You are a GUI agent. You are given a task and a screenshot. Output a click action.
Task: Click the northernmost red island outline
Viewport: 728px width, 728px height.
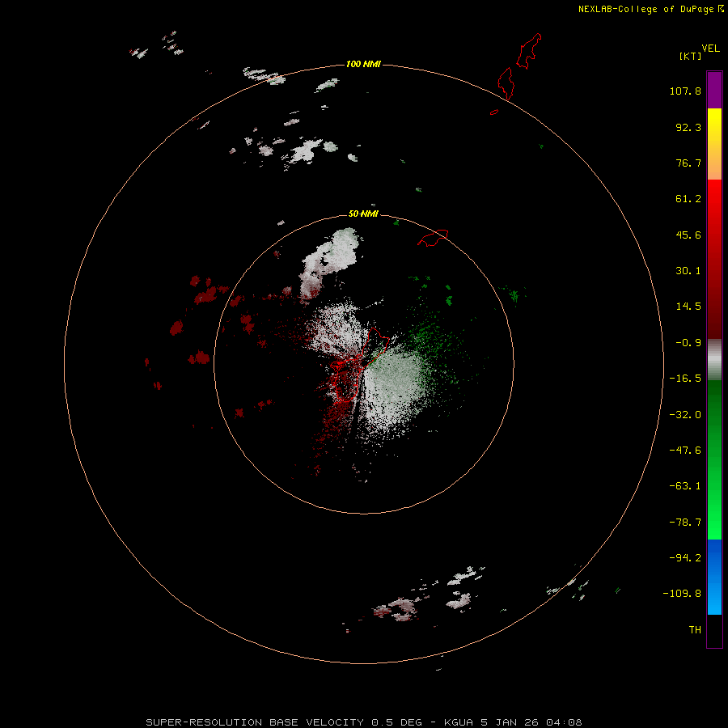[x=529, y=51]
